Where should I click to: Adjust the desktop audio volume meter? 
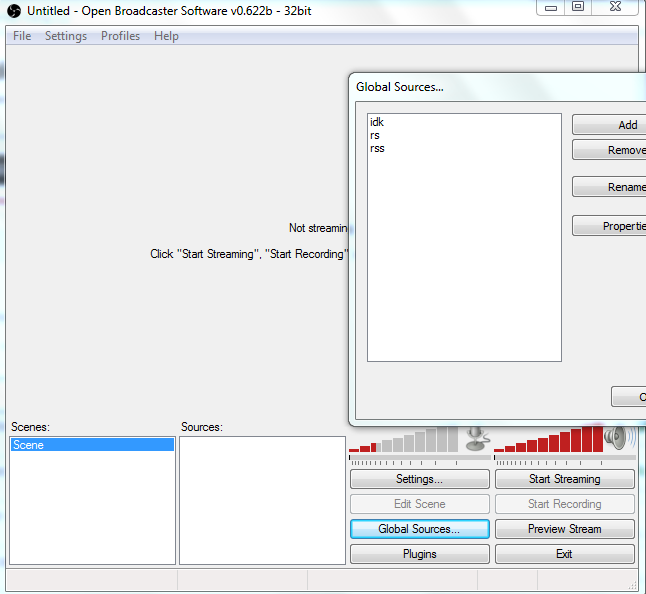coord(564,457)
